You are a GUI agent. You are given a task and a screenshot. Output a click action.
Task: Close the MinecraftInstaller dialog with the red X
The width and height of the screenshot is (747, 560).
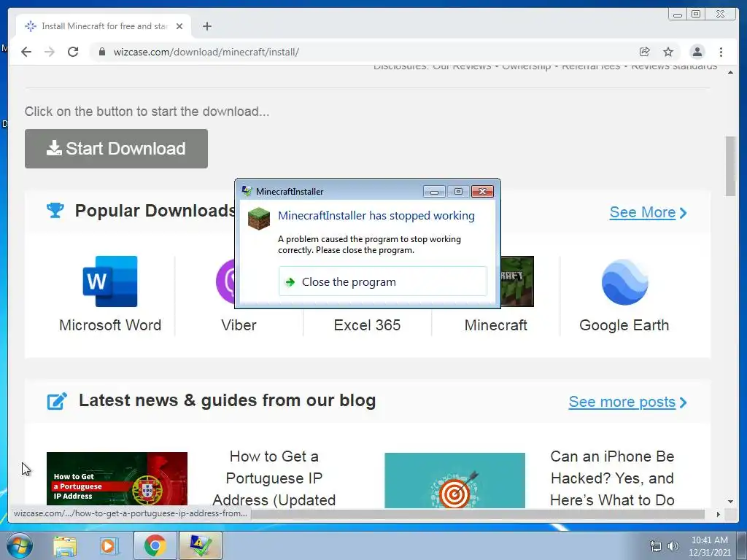482,192
